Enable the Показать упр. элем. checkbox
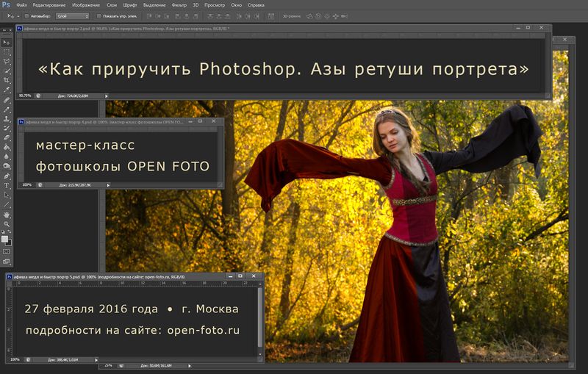This screenshot has height=374, width=588. [x=99, y=16]
